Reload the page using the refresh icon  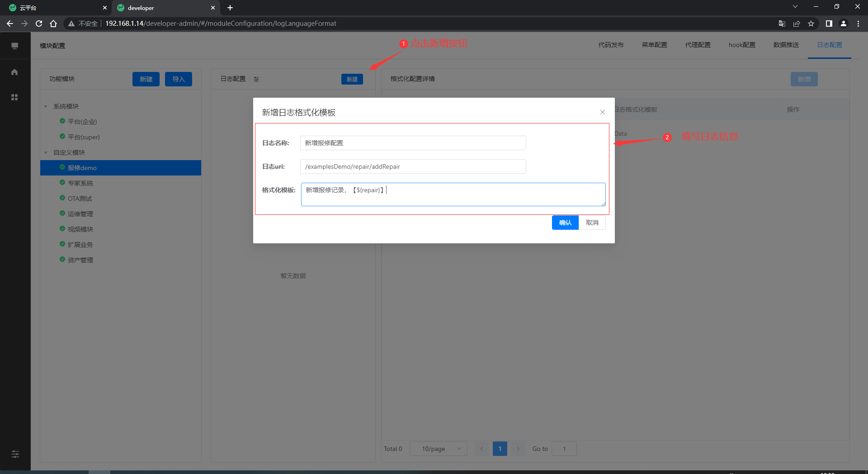coord(39,24)
